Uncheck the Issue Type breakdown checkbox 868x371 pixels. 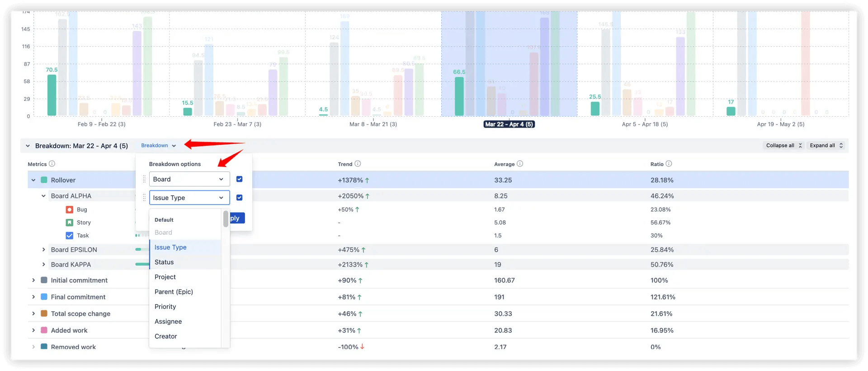[x=240, y=198]
